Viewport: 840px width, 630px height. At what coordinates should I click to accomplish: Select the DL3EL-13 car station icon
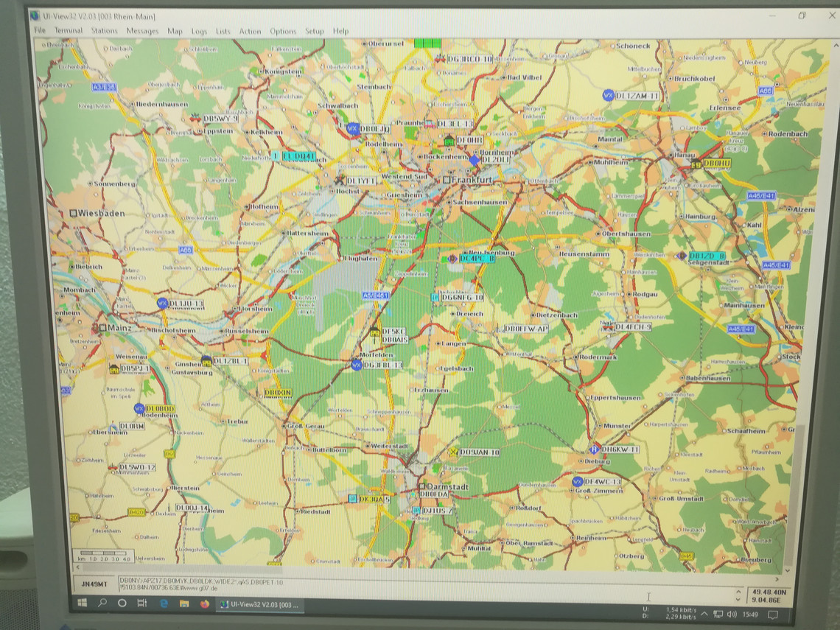tap(430, 124)
